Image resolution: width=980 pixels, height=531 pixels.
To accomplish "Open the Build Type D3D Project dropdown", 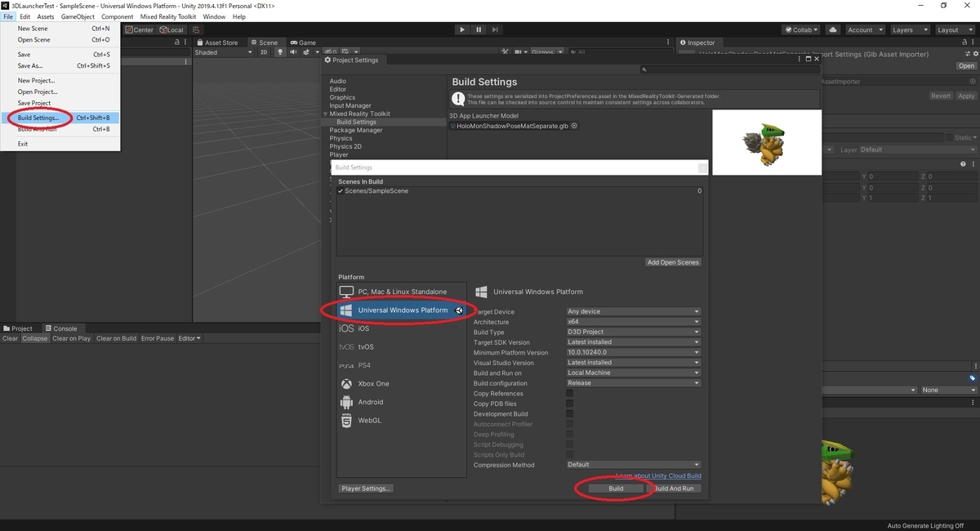I will coord(634,332).
